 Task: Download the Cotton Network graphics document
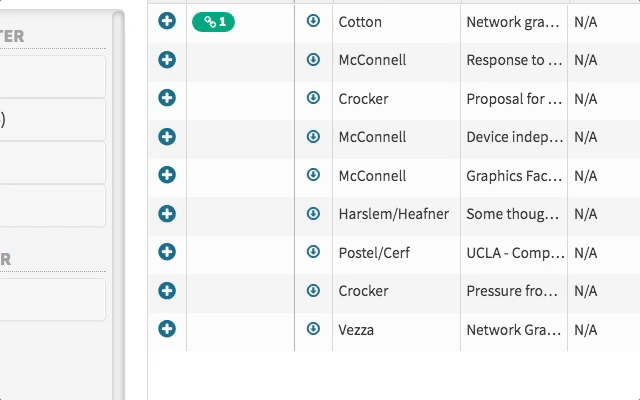pyautogui.click(x=313, y=20)
